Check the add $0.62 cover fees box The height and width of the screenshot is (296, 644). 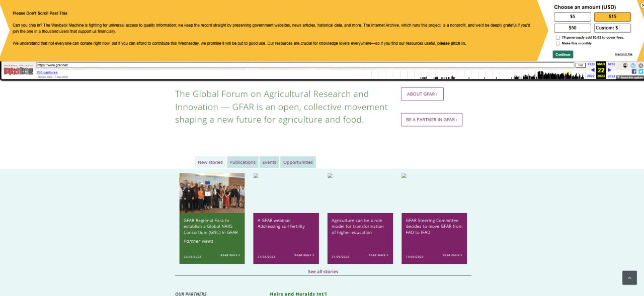tap(558, 38)
